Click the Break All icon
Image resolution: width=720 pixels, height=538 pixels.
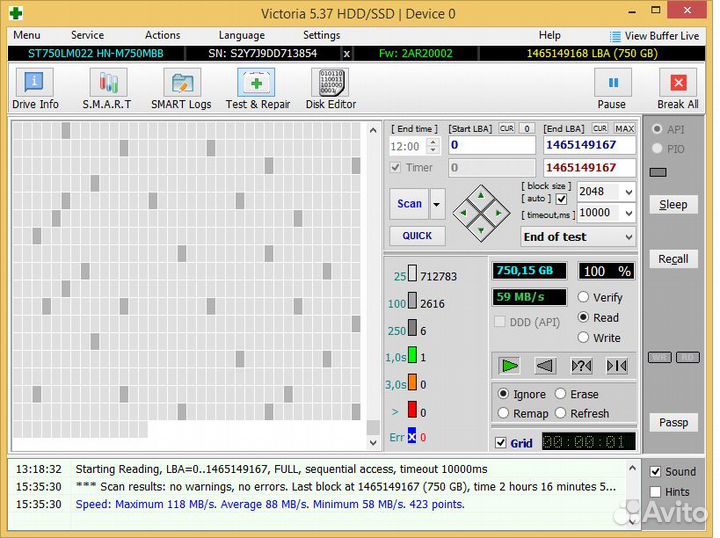click(x=677, y=89)
